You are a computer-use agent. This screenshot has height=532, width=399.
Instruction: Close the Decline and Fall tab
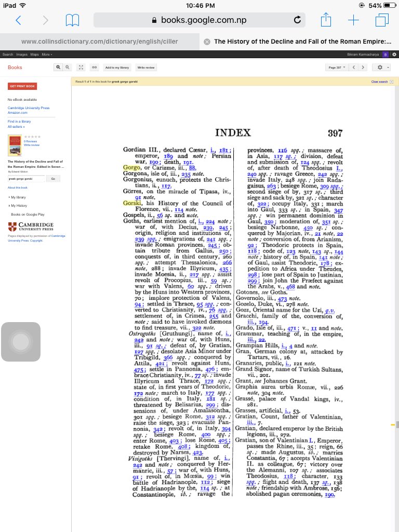tap(207, 42)
